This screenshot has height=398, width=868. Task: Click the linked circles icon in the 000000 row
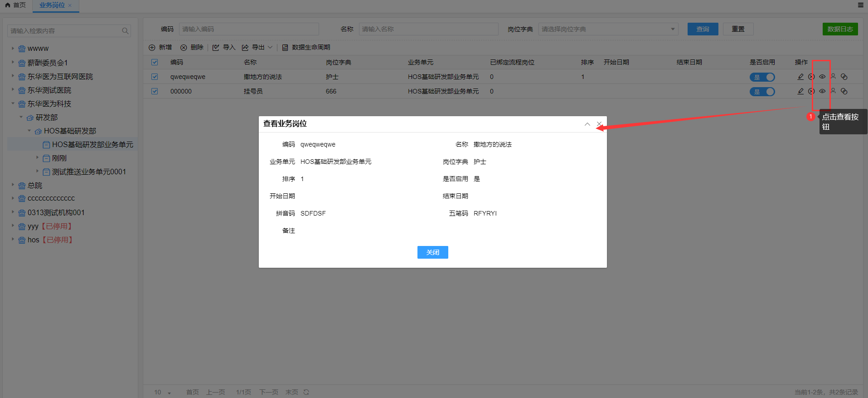point(844,91)
